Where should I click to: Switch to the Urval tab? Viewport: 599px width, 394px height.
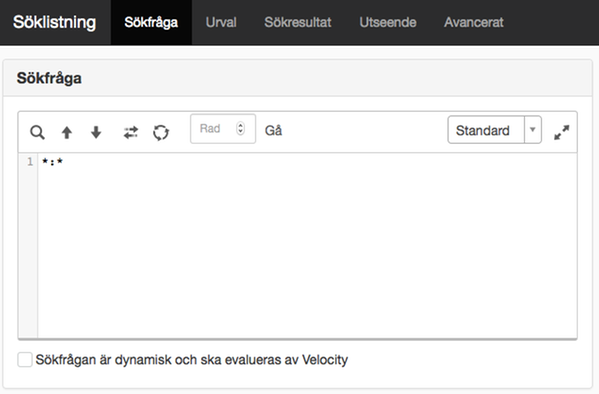click(221, 23)
